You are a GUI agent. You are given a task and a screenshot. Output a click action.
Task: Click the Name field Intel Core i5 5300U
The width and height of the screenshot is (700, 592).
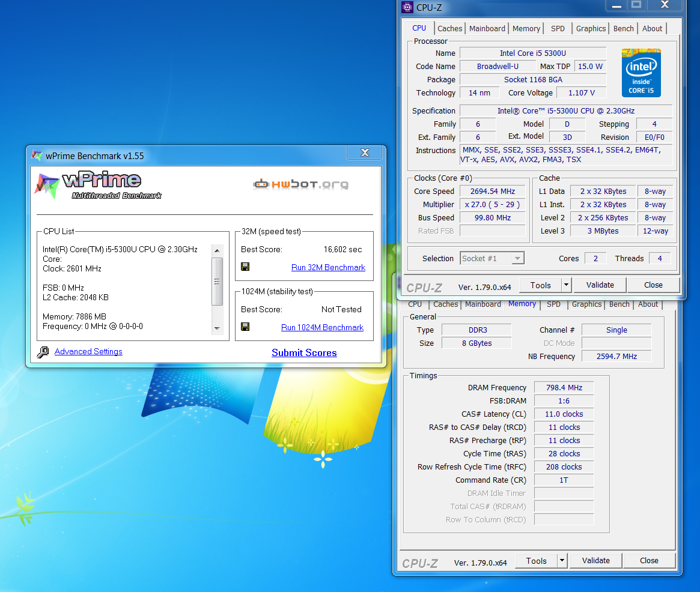(532, 53)
